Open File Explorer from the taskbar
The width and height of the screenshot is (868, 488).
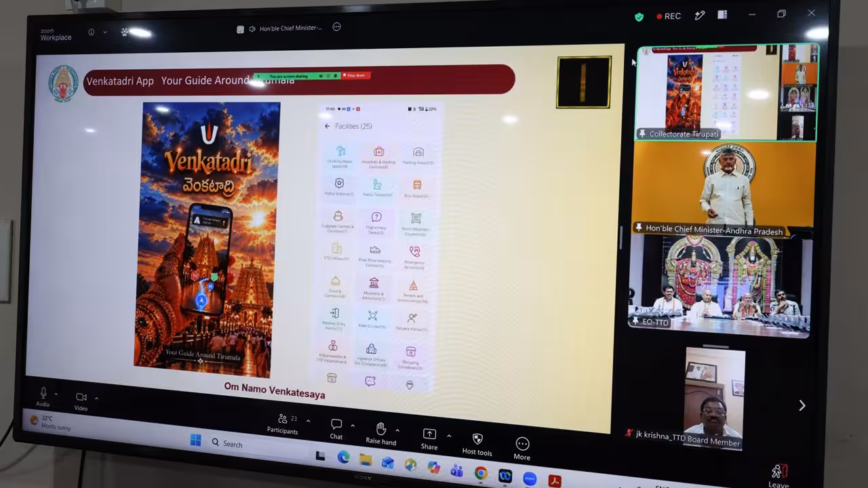click(366, 461)
